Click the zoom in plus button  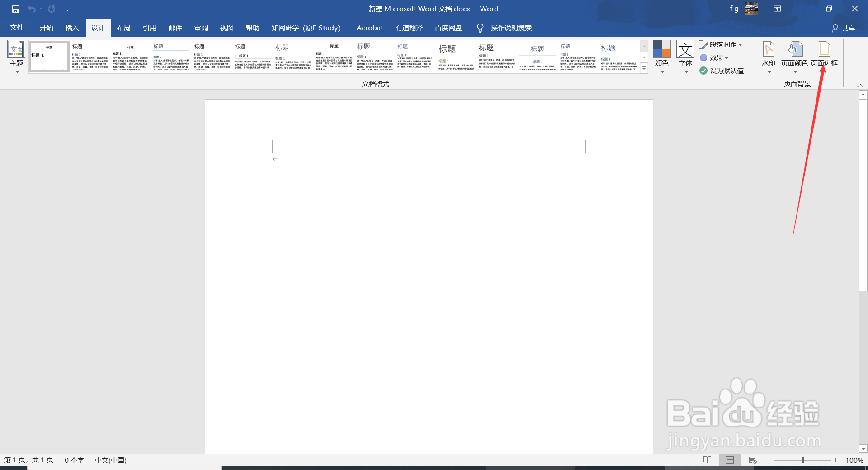836,460
